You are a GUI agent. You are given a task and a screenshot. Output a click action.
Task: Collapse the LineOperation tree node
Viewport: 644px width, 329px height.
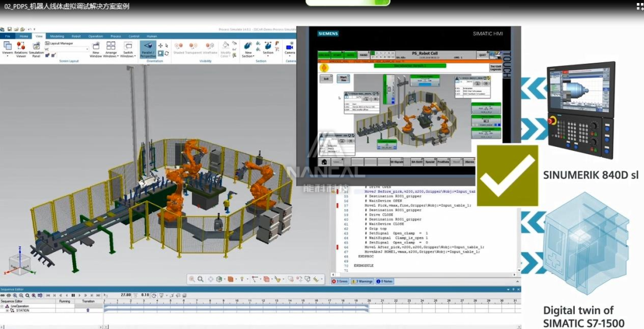[x=2, y=306]
